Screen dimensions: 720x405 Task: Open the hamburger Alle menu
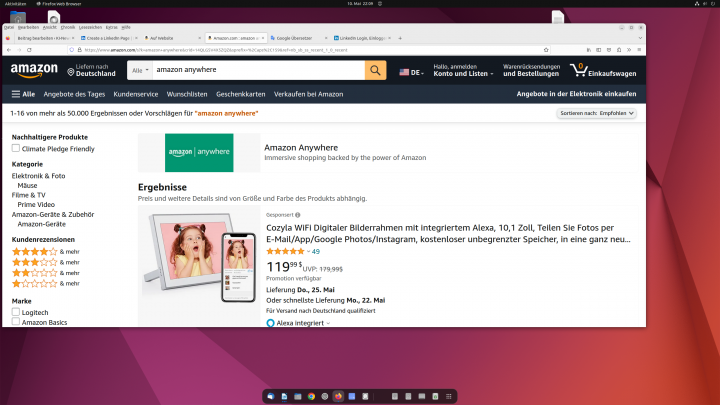click(23, 94)
